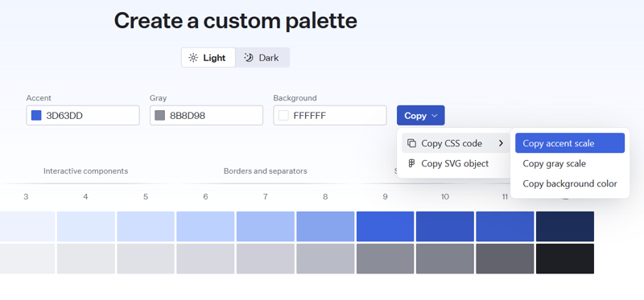Click accent swatch for step 3

[x=27, y=226]
